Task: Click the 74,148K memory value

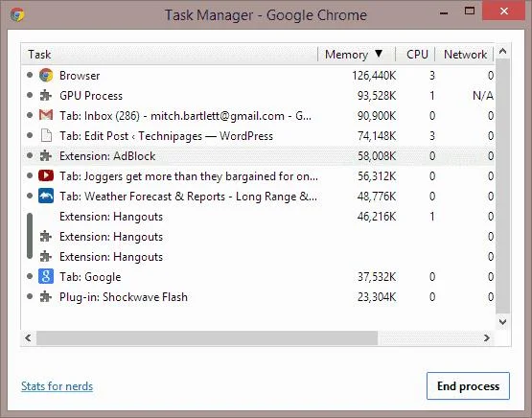Action: point(377,136)
